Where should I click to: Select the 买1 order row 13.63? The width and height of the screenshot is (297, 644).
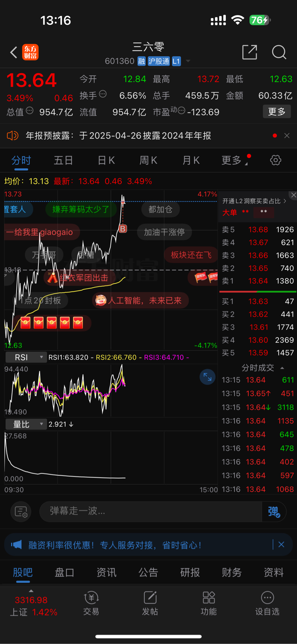[x=258, y=301]
